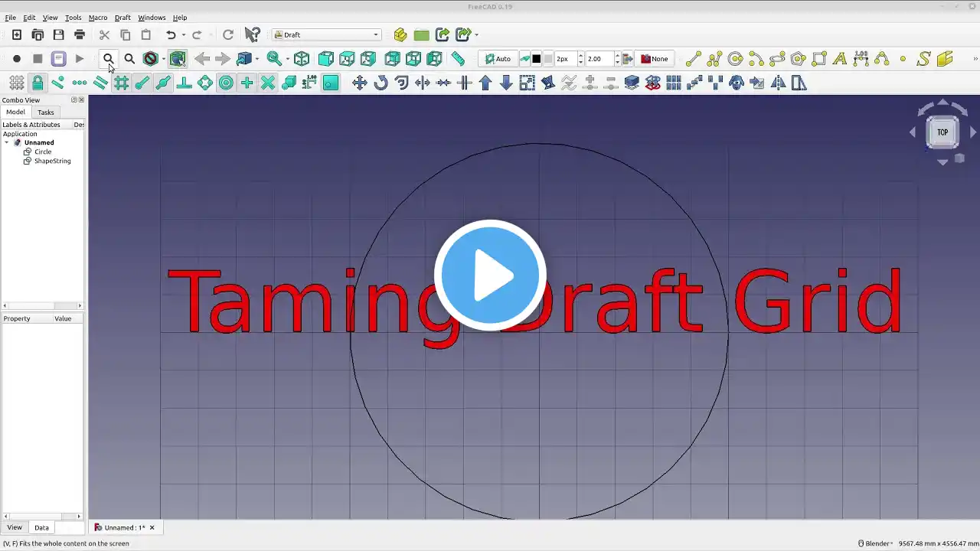Select the Draft Rotate tool
The width and height of the screenshot is (980, 551).
click(381, 83)
